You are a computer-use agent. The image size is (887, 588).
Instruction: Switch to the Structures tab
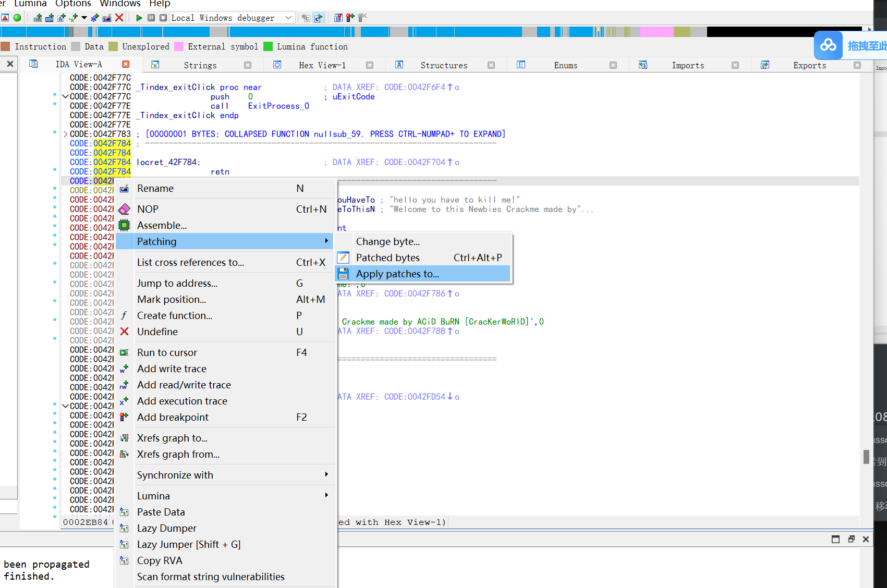click(444, 65)
